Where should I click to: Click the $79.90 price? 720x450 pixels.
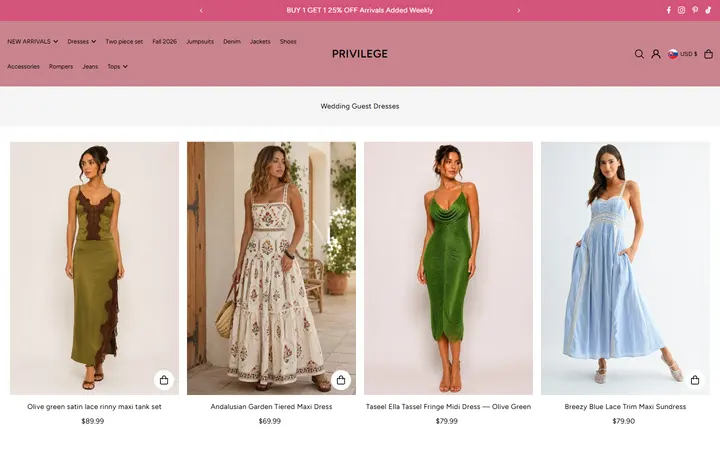tap(624, 421)
